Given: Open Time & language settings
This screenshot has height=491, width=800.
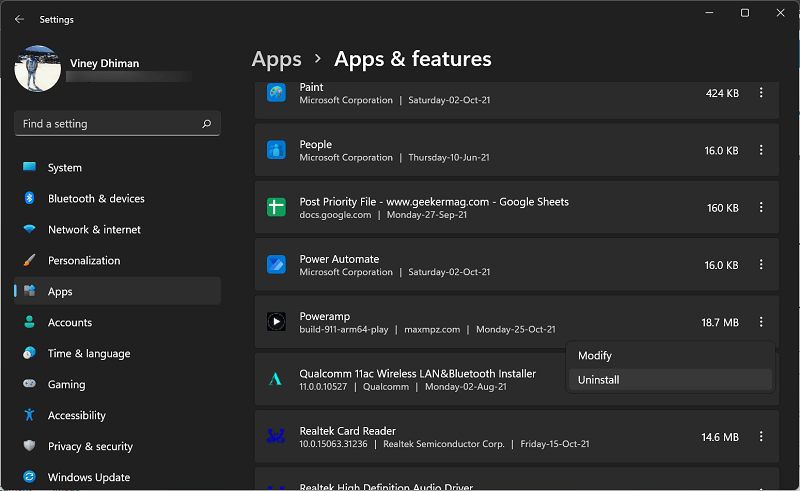Looking at the screenshot, I should tap(117, 353).
